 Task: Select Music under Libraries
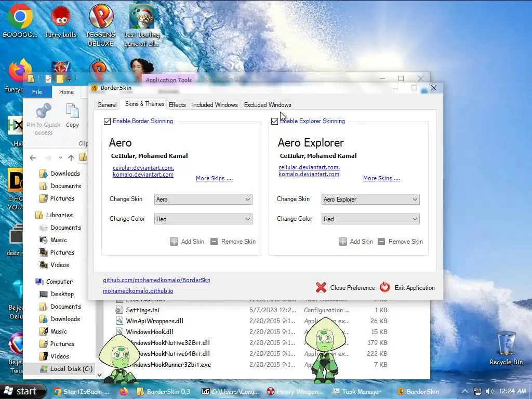pos(54,240)
